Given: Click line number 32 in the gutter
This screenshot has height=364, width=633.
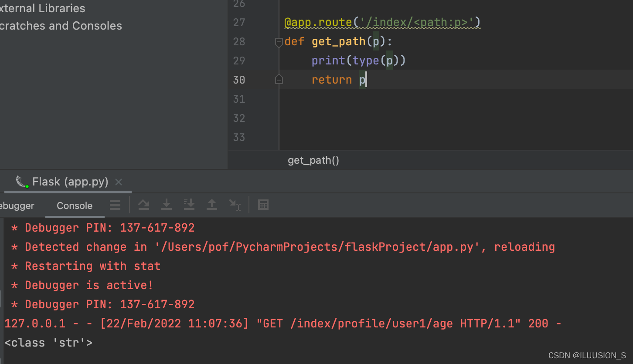Looking at the screenshot, I should coord(239,118).
